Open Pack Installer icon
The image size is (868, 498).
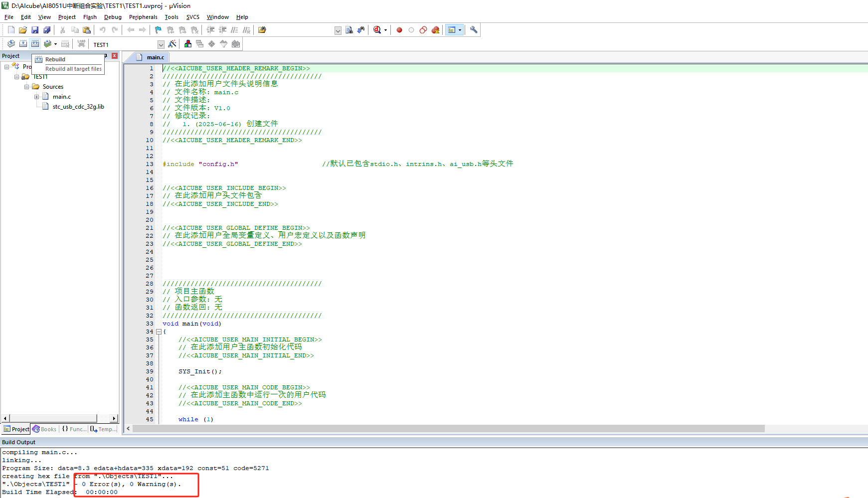236,44
